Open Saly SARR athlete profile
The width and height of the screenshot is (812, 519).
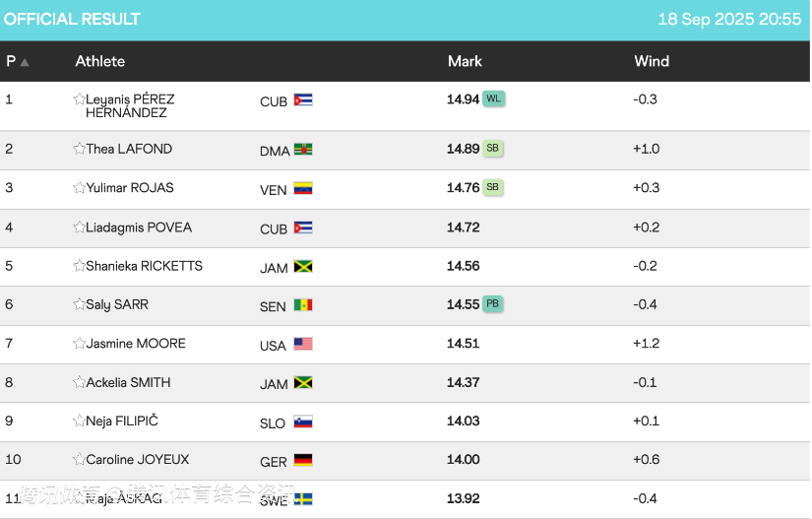click(x=117, y=304)
